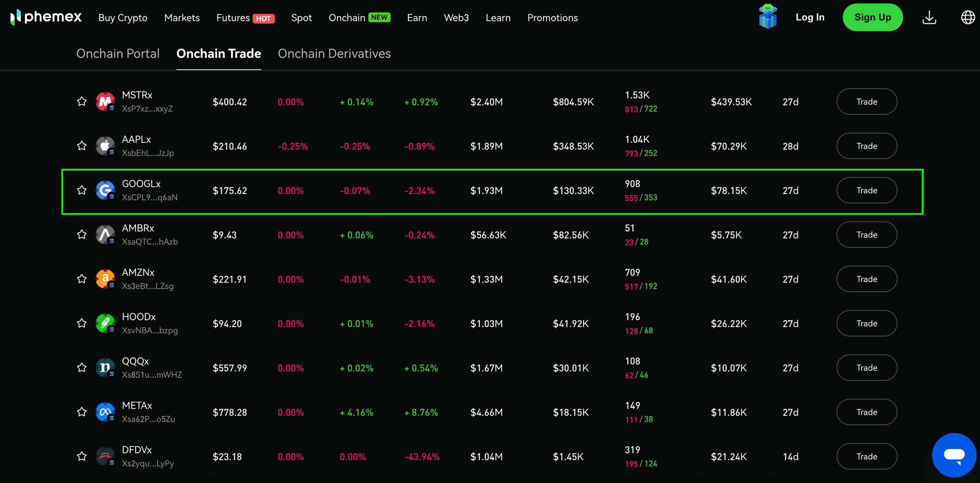Favorite QQQx with the star
Image resolution: width=980 pixels, height=483 pixels.
pyautogui.click(x=82, y=368)
